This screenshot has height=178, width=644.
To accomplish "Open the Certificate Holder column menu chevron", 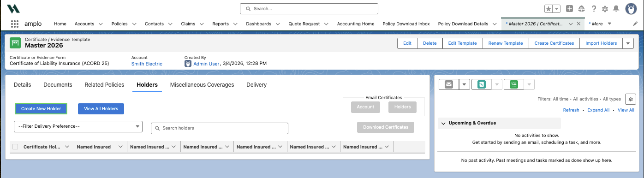I will [x=67, y=147].
